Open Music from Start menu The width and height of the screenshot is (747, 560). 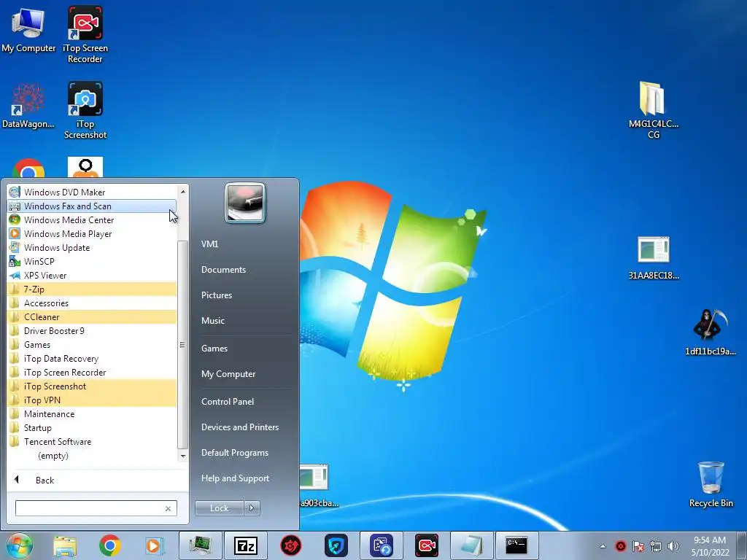click(x=245, y=321)
